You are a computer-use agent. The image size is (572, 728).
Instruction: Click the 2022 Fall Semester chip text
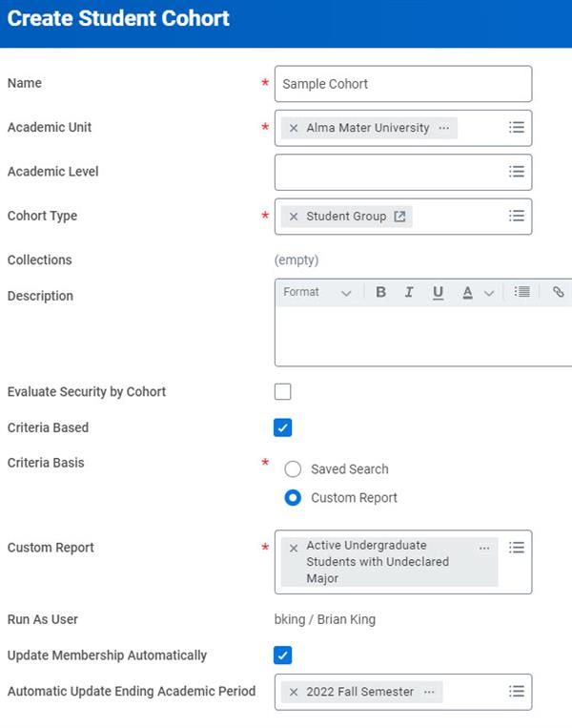pos(360,692)
